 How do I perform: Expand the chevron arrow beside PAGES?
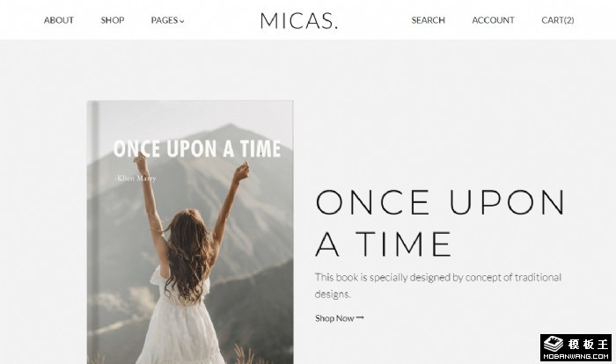(x=181, y=21)
